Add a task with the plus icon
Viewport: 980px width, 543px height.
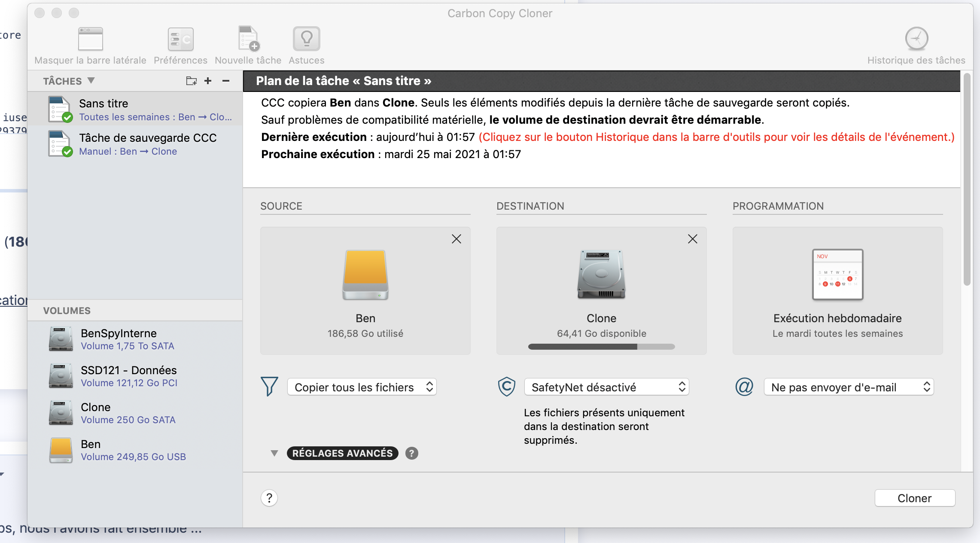click(x=208, y=81)
